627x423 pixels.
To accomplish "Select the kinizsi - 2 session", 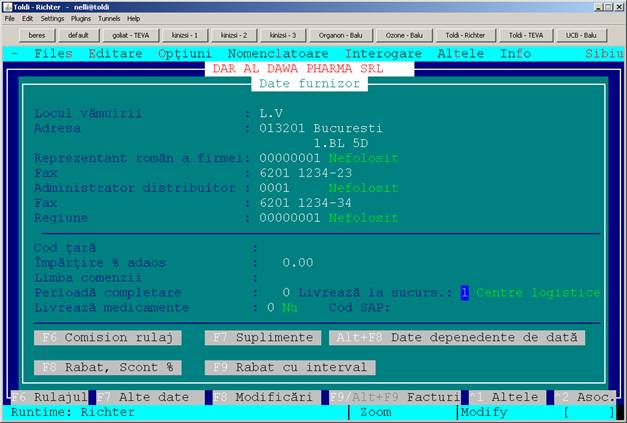I will click(x=234, y=35).
